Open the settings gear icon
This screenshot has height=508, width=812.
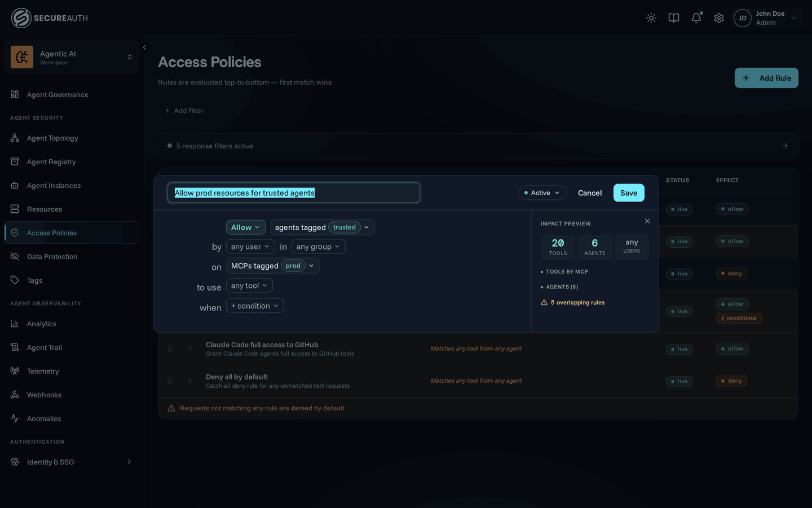(719, 18)
